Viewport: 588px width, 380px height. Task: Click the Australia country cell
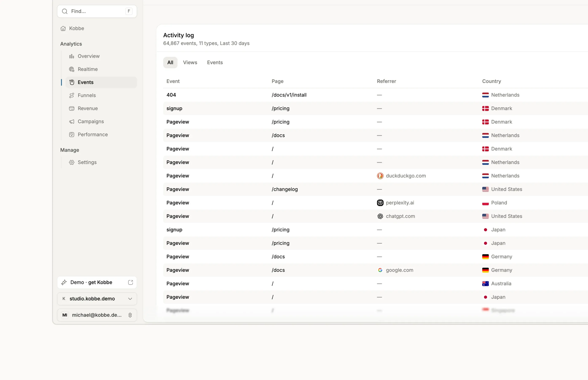[497, 284]
